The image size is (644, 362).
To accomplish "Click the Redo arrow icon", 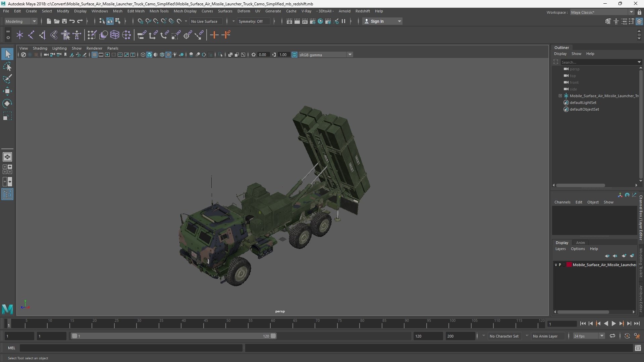I will [x=80, y=21].
